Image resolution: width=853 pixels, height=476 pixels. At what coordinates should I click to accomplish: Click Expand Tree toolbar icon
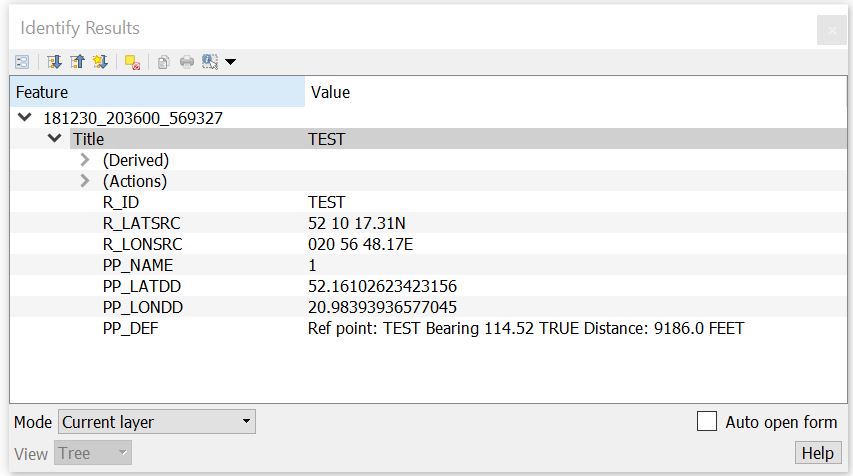[54, 62]
